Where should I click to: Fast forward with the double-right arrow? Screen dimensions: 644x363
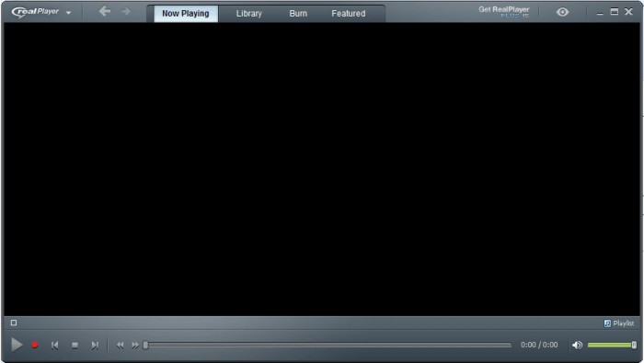135,346
